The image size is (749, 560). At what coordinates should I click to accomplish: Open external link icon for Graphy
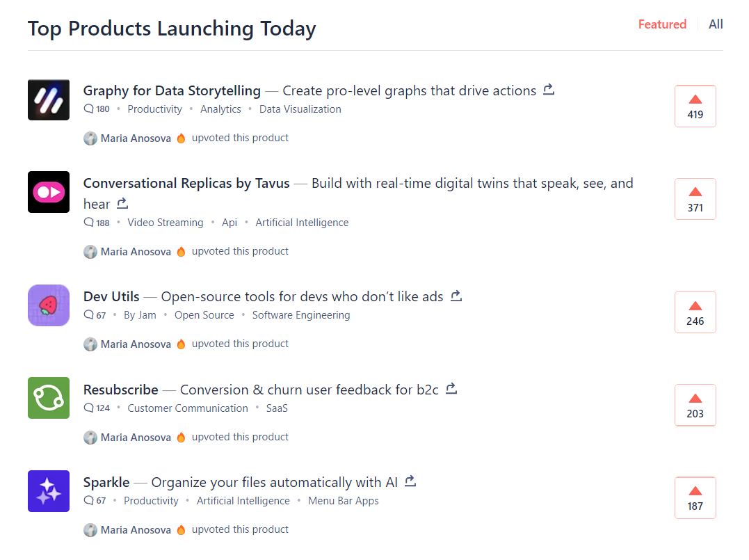(549, 89)
